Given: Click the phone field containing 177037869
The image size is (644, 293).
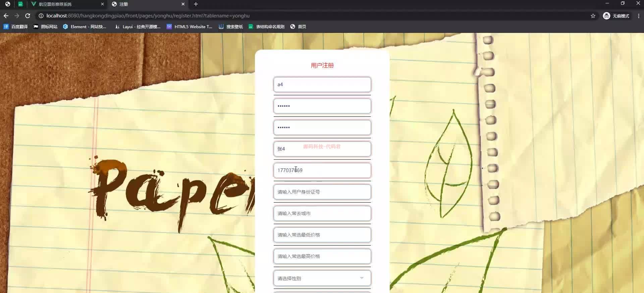Looking at the screenshot, I should 322,170.
